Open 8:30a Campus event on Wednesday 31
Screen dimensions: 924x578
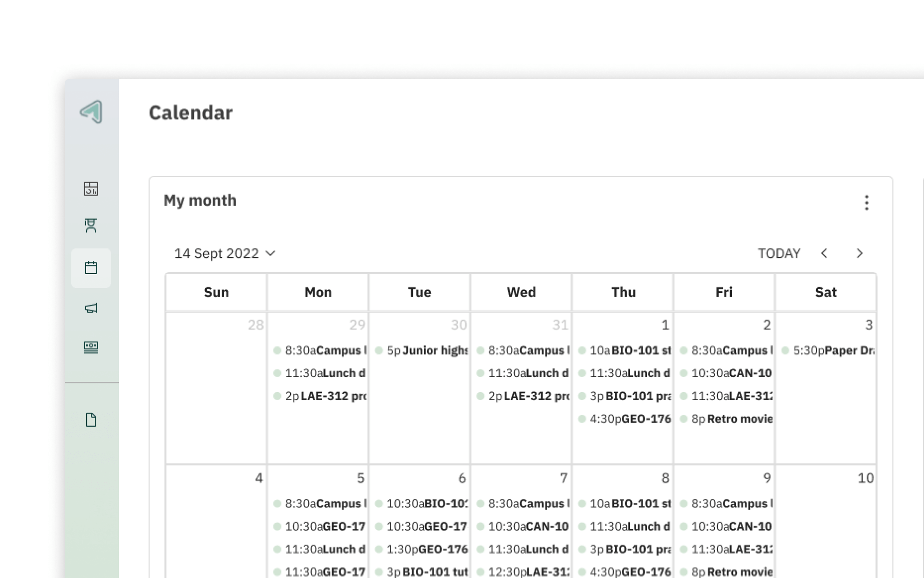click(523, 350)
